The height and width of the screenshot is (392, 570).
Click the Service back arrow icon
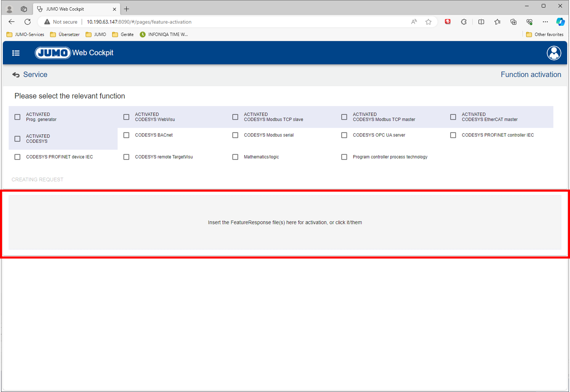pyautogui.click(x=16, y=75)
